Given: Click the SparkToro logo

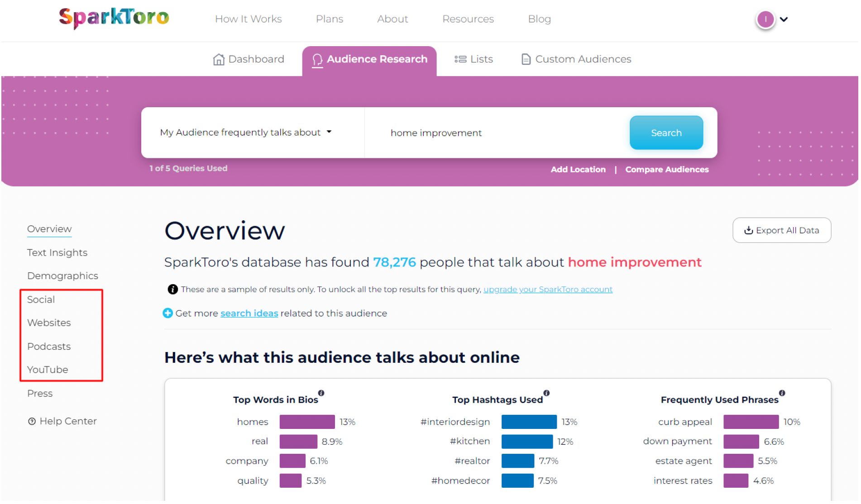Looking at the screenshot, I should (x=114, y=18).
